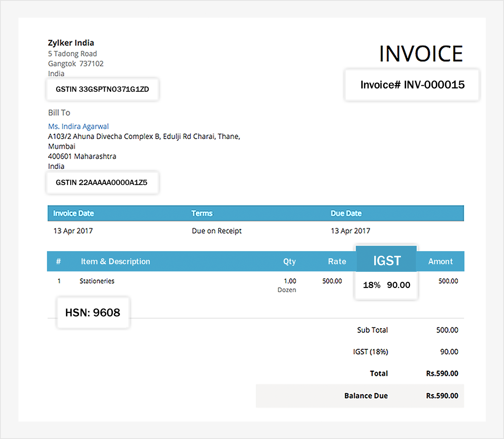
Task: Click the Total Rs.590.00 value
Action: point(442,373)
